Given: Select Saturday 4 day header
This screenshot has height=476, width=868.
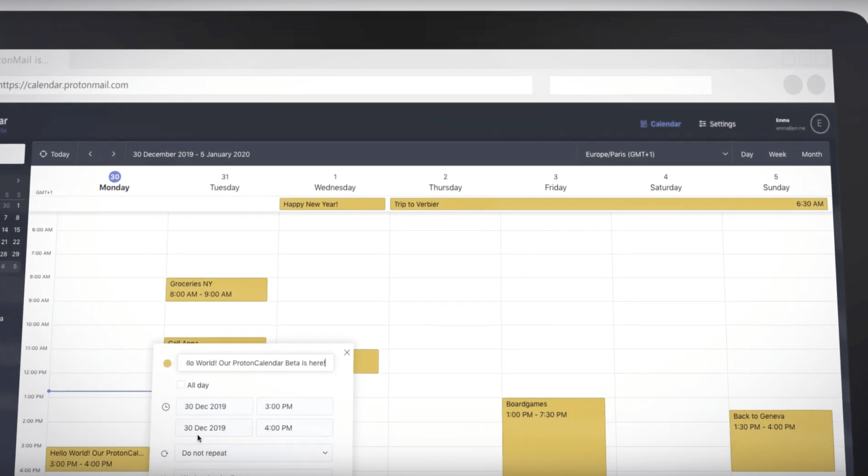Looking at the screenshot, I should 666,182.
